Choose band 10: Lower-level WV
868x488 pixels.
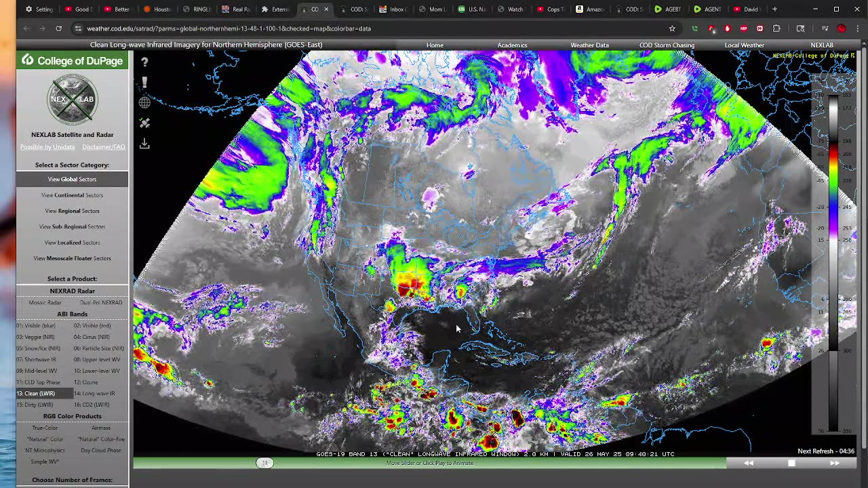tap(97, 371)
